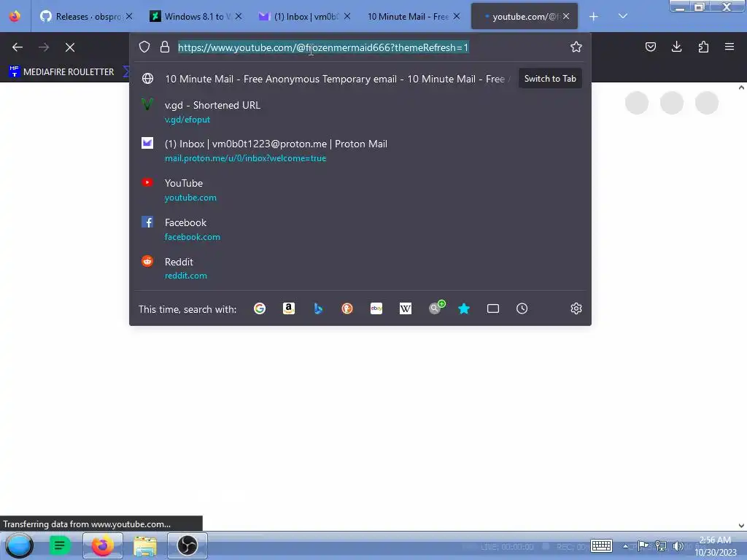The image size is (747, 560).
Task: Search this time with eBay
Action: click(376, 308)
